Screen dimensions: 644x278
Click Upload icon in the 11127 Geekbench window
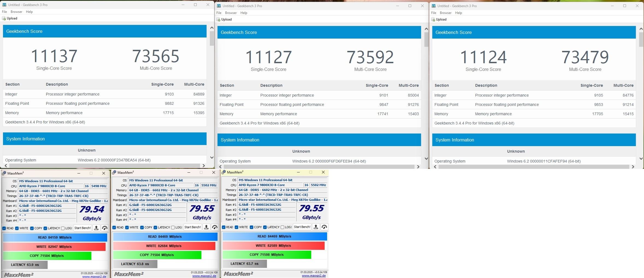[218, 19]
